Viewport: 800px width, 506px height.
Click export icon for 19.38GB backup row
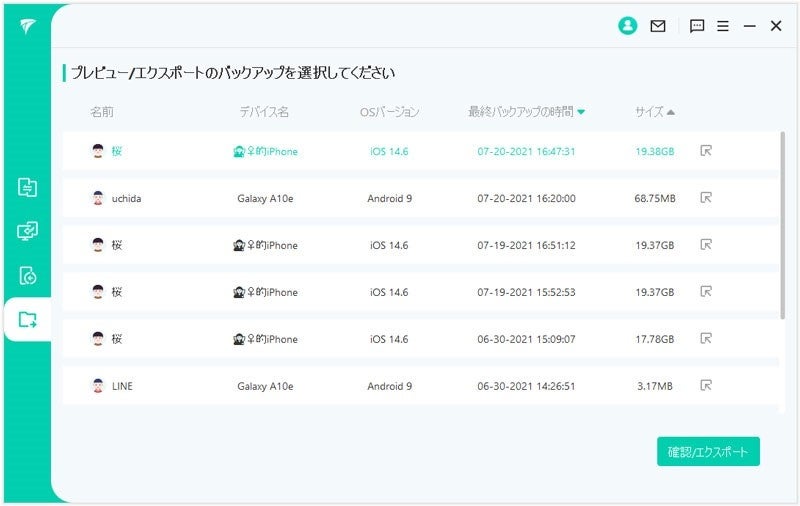(706, 151)
